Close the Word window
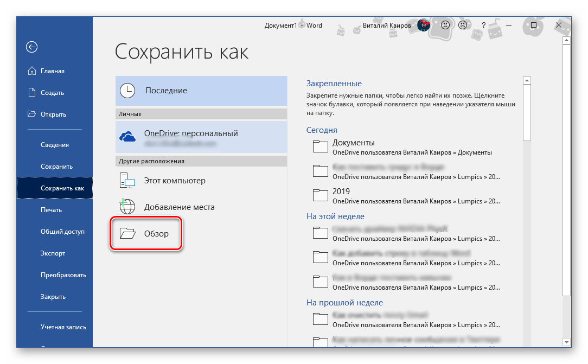This screenshot has width=588, height=364. pyautogui.click(x=559, y=25)
